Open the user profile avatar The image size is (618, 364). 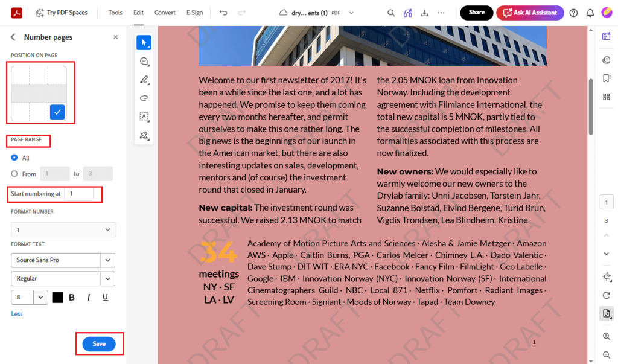point(607,13)
